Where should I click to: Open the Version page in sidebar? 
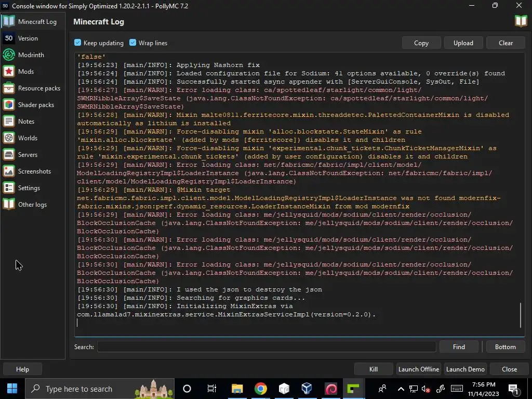coord(33,38)
